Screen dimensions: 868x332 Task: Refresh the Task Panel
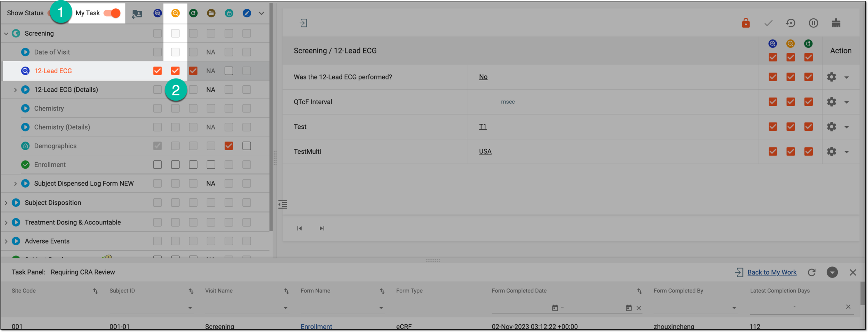pos(812,273)
